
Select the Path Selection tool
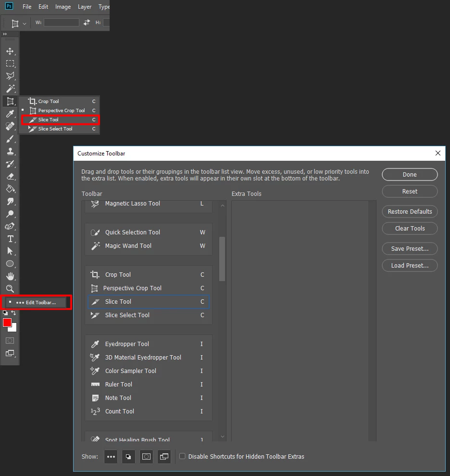click(x=10, y=251)
